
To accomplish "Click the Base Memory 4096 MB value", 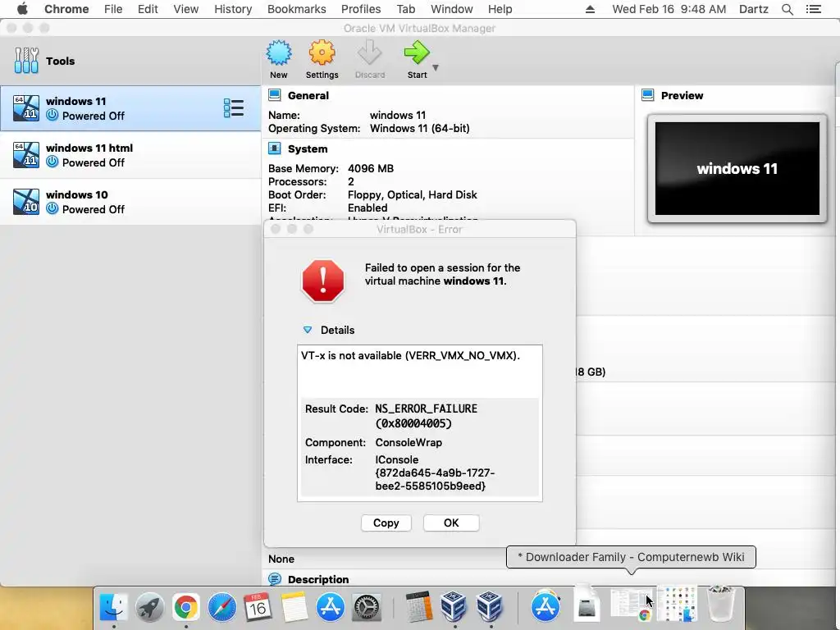I will tap(371, 168).
